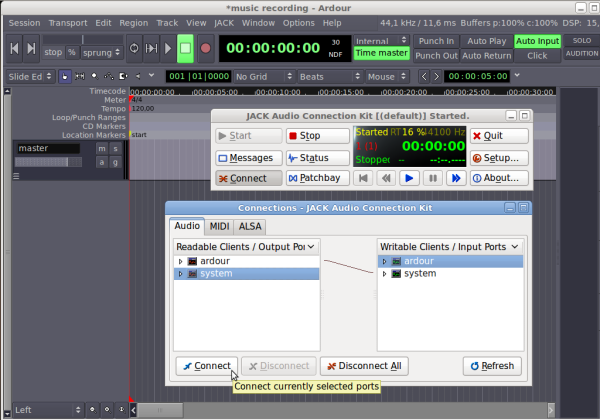Click the master track gain fader
This screenshot has height=420, width=600.
pyautogui.click(x=48, y=162)
